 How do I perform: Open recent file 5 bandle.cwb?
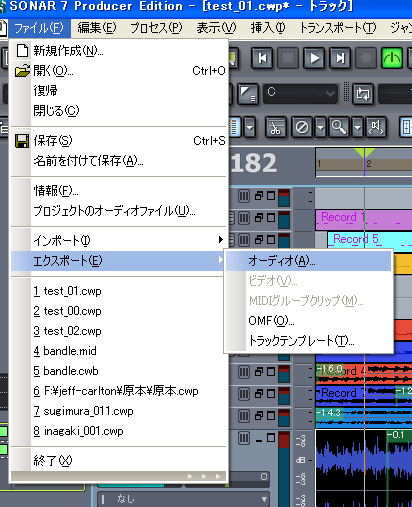click(x=119, y=371)
